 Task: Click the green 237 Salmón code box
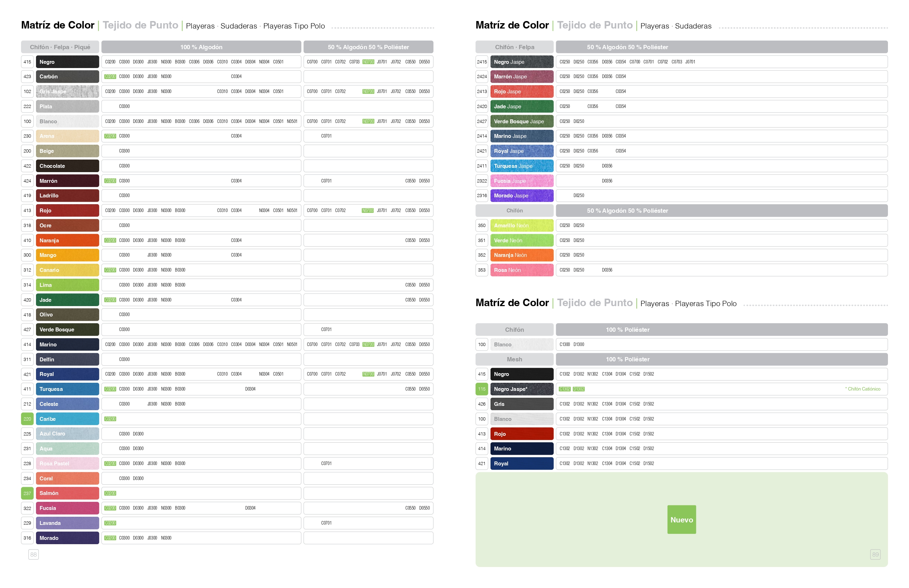27,493
